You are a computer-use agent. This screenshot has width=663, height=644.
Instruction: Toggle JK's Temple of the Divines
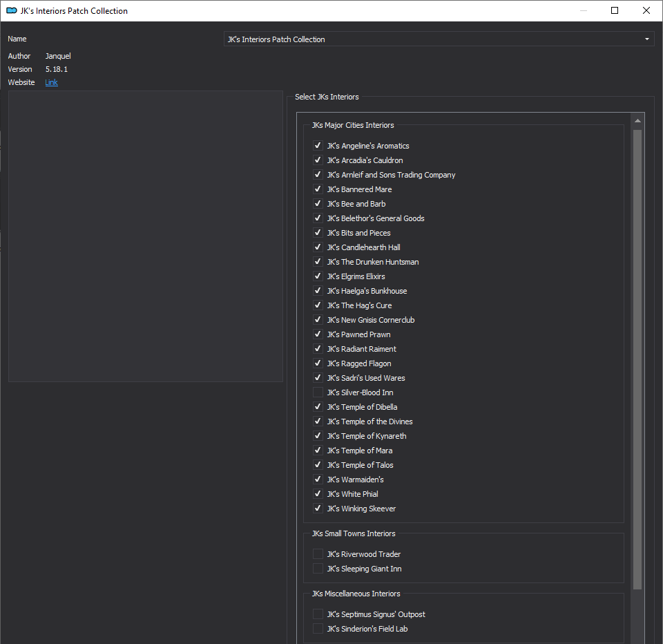[x=318, y=422]
